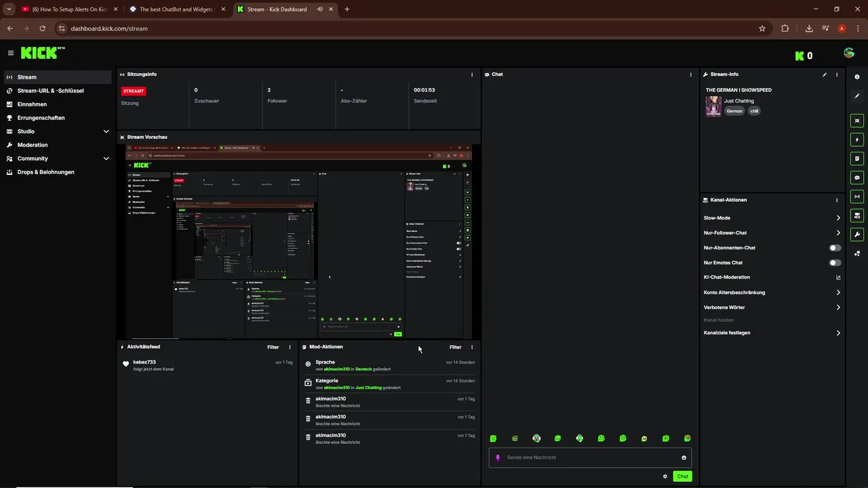Screen dimensions: 868x488
Task: Toggle the chat-bubble panel button in sidebar
Action: click(x=857, y=178)
